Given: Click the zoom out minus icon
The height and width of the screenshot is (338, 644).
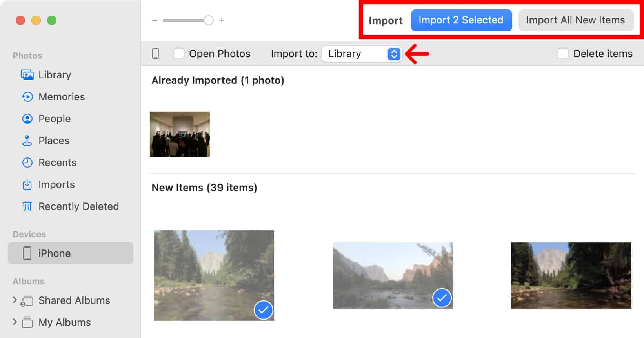Looking at the screenshot, I should click(155, 20).
